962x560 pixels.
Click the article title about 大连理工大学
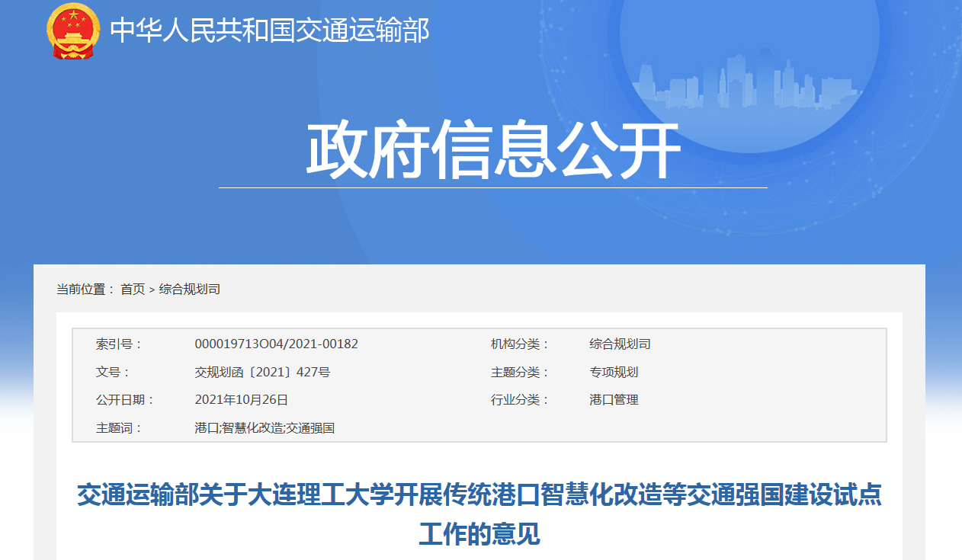coord(479,514)
